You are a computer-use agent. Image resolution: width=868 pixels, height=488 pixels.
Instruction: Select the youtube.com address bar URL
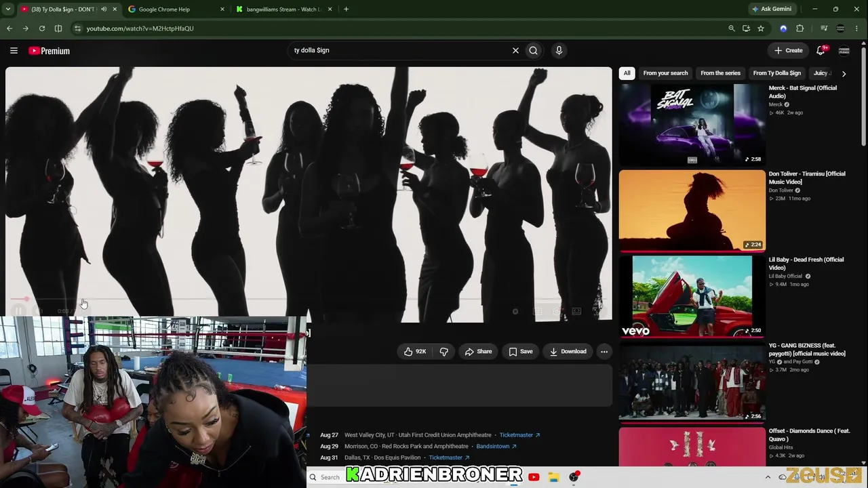(140, 28)
